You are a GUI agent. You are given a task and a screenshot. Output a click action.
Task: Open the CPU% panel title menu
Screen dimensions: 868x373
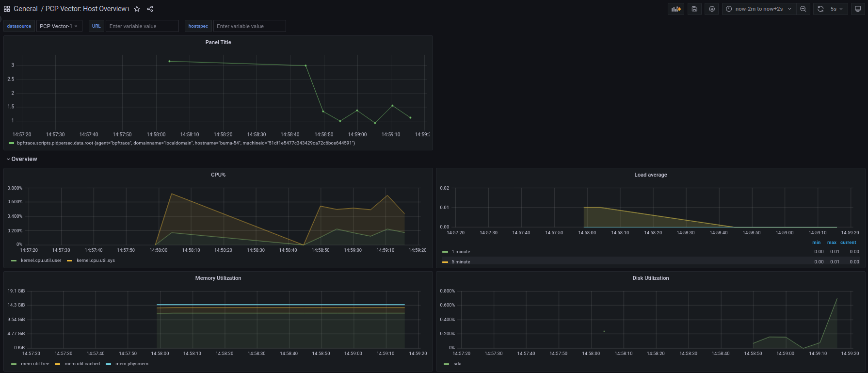pyautogui.click(x=218, y=175)
